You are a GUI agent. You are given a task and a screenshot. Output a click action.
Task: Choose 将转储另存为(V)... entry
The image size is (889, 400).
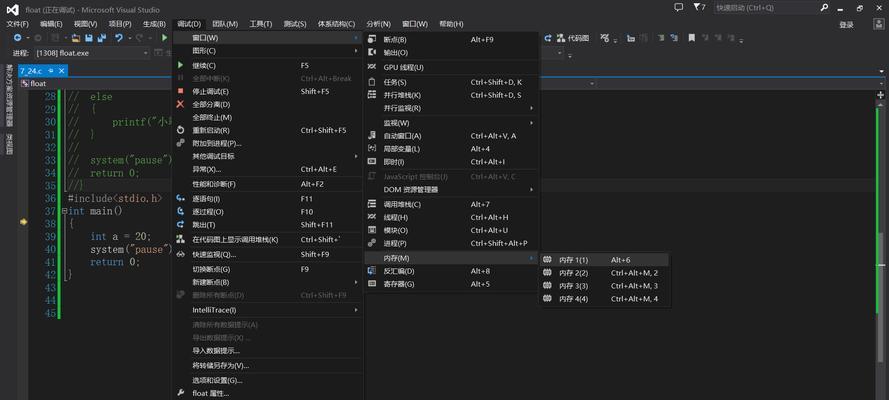point(267,365)
